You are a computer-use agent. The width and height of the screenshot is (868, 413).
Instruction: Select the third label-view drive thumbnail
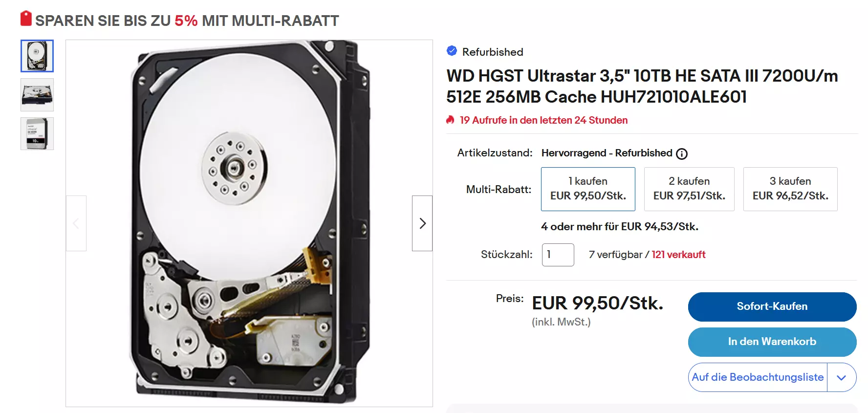pos(37,133)
